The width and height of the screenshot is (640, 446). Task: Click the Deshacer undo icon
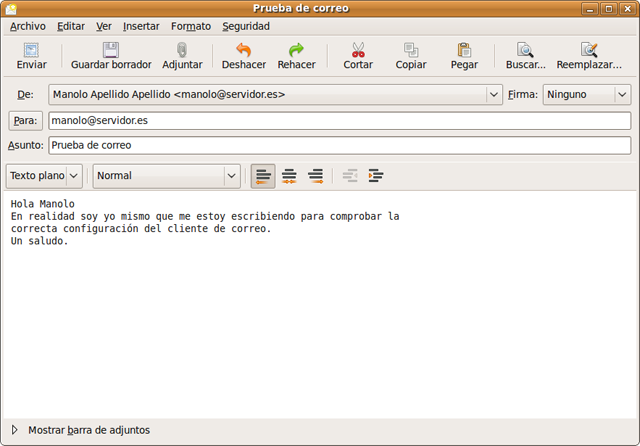(x=243, y=50)
